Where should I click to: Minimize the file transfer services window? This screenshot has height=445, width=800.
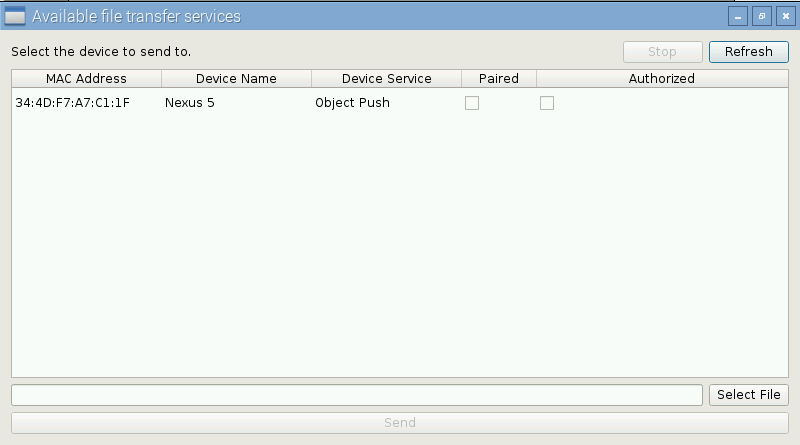pos(738,17)
